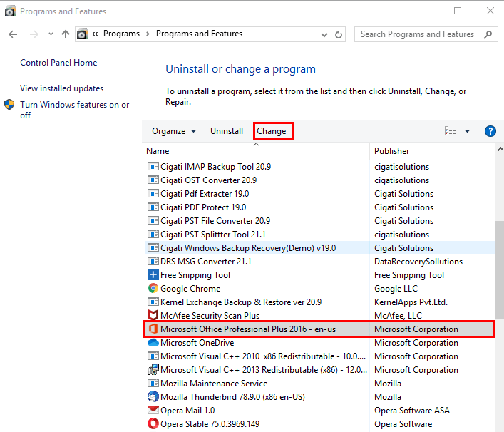Click publisher KernelApps Pvt.Ltd.
The image size is (504, 432).
pos(411,302)
